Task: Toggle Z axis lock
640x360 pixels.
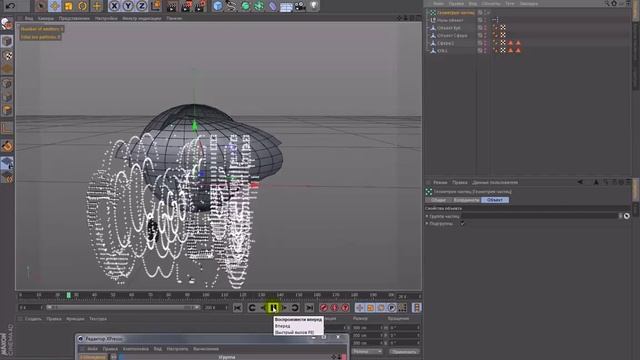Action: click(142, 6)
